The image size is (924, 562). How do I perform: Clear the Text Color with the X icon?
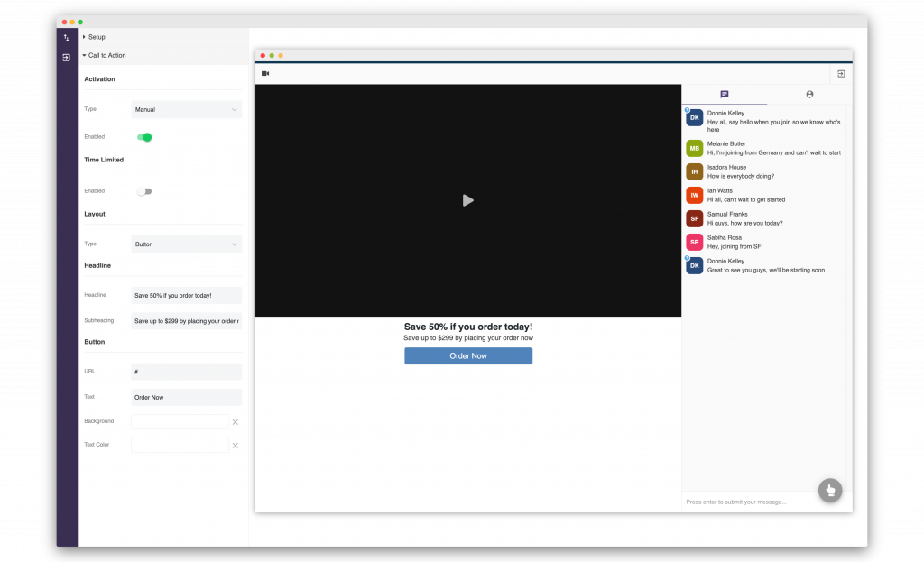click(x=235, y=446)
